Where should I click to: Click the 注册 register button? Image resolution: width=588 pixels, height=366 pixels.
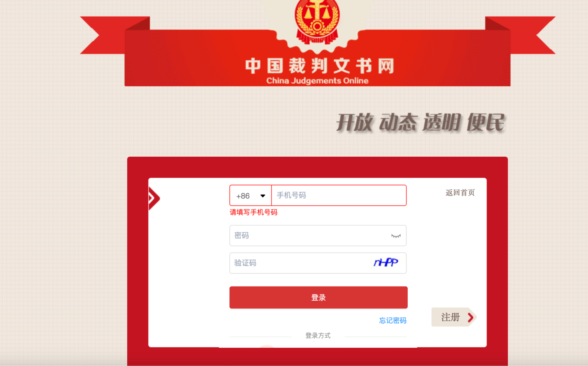[454, 317]
